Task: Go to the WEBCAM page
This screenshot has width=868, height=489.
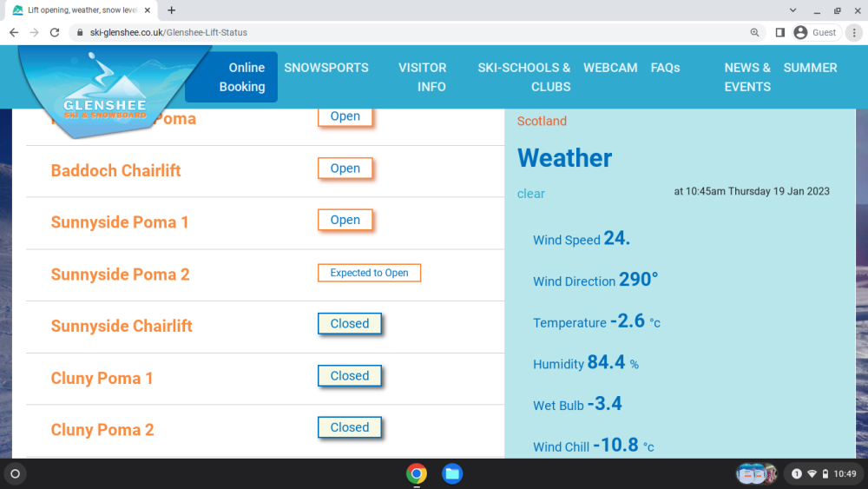Action: coord(610,68)
